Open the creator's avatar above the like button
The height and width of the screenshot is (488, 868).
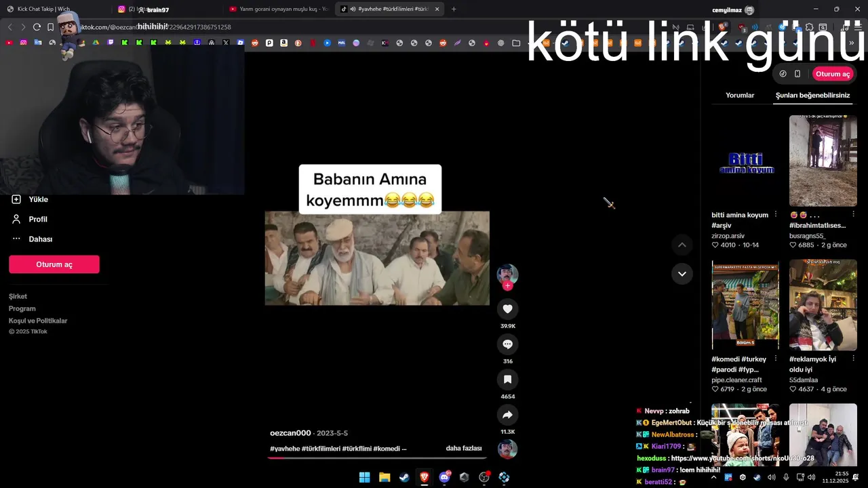pos(507,274)
